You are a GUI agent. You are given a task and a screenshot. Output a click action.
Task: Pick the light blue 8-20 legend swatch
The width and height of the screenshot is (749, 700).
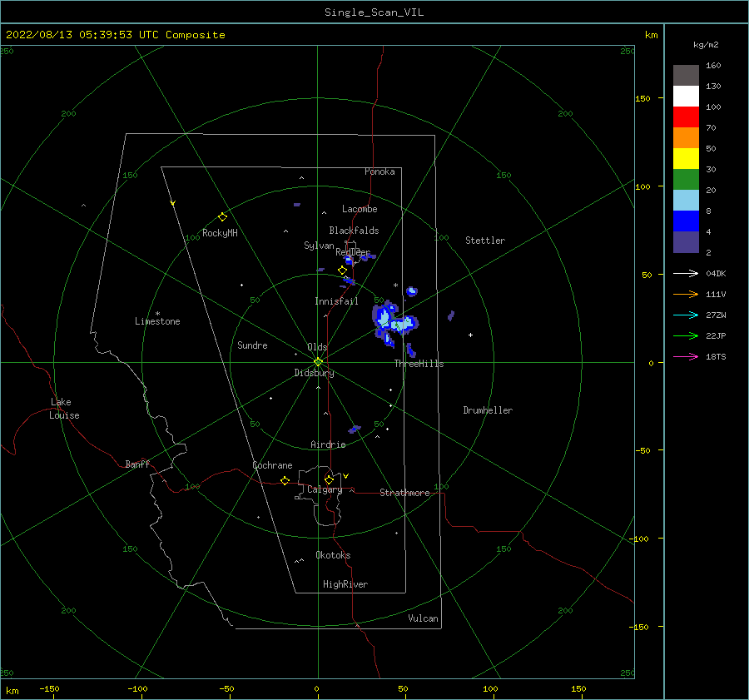pyautogui.click(x=686, y=201)
